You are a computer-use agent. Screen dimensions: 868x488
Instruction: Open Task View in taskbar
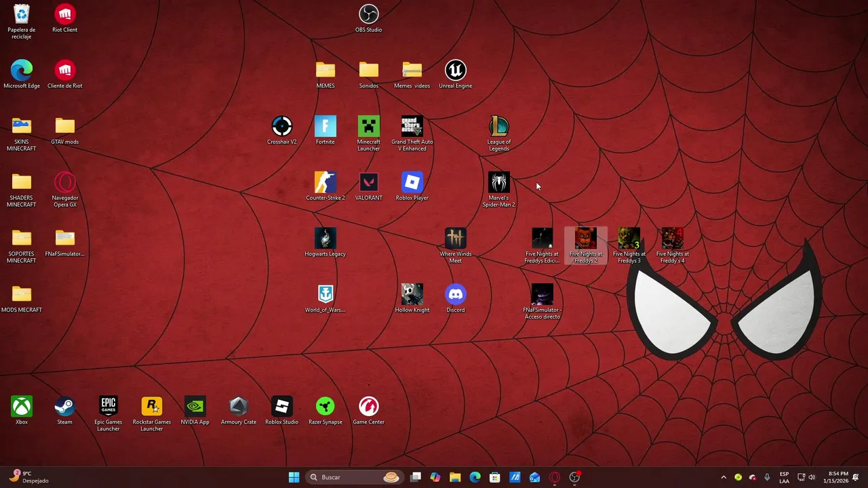pos(416,477)
